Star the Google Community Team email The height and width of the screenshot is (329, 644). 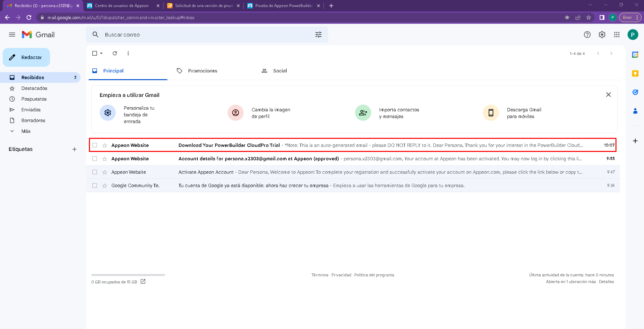click(x=105, y=185)
